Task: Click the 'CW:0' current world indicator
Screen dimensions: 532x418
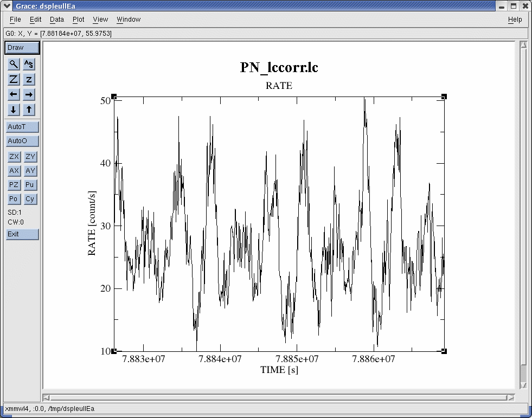Action: (x=16, y=222)
